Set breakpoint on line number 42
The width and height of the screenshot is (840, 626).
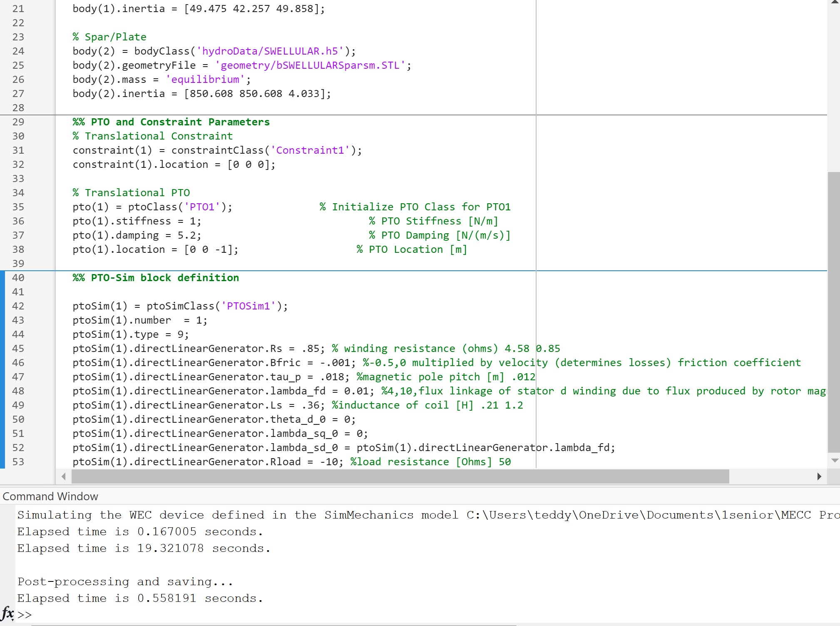18,306
